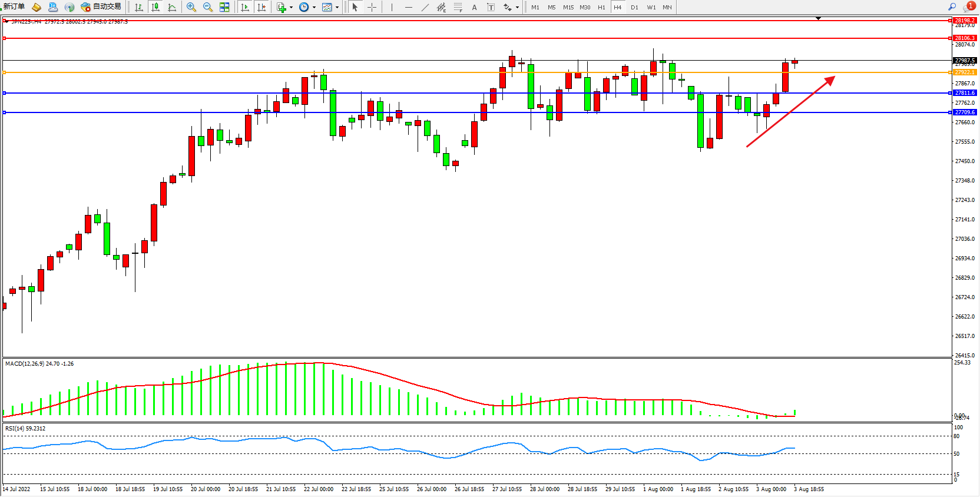
Task: Switch to the M15 timeframe
Action: click(568, 7)
